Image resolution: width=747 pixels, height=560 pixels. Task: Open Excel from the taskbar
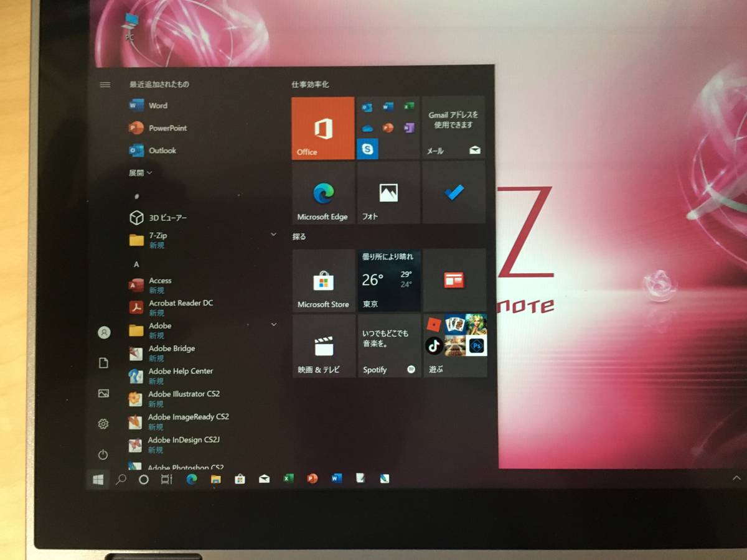pyautogui.click(x=288, y=478)
